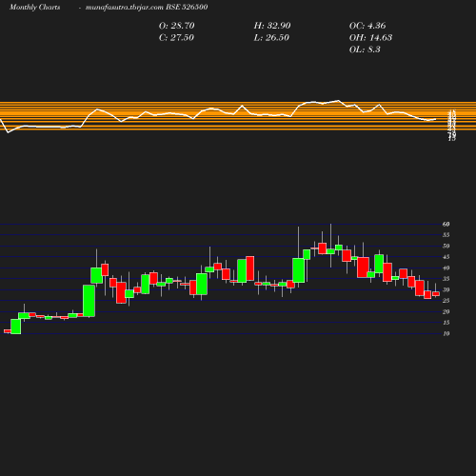Click the close value 'C: 27.50'
Image resolution: width=476 pixels, height=476 pixels.
click(176, 38)
